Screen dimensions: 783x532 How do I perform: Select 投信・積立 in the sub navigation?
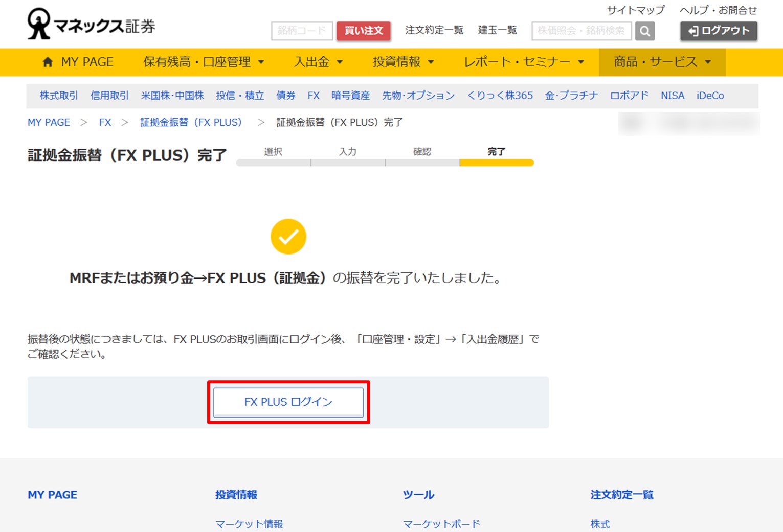[x=240, y=96]
